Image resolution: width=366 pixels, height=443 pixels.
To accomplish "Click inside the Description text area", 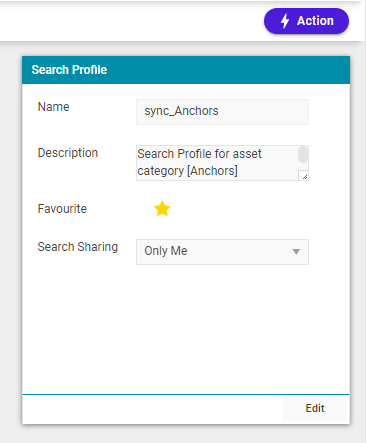I will coord(217,163).
